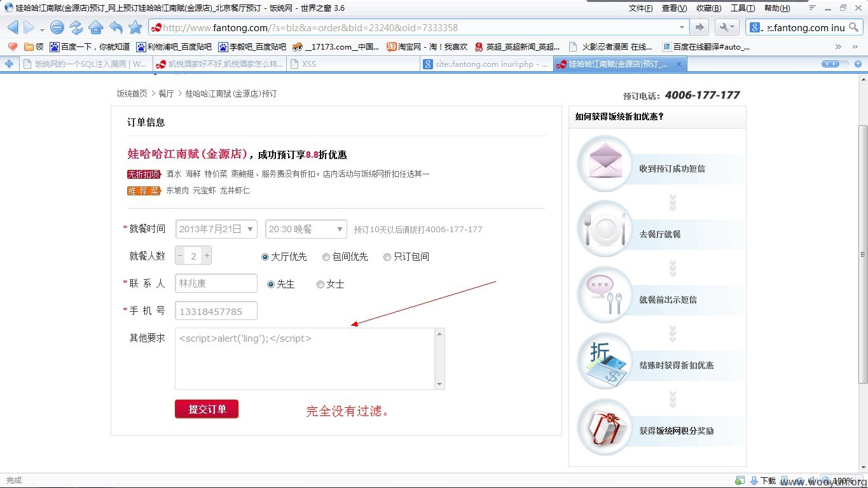Open the 20:30 晚餐 time dropdown
The width and height of the screenshot is (868, 488).
coord(306,229)
